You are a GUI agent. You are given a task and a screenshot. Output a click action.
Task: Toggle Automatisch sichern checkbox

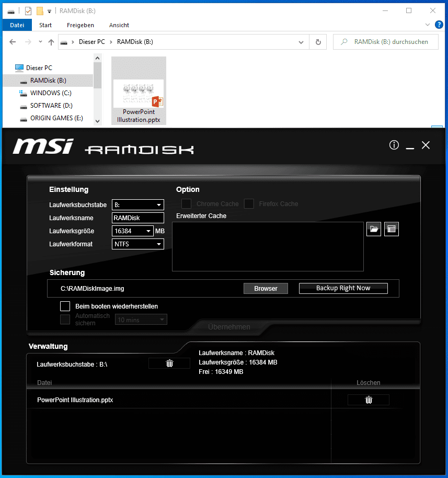pyautogui.click(x=65, y=319)
